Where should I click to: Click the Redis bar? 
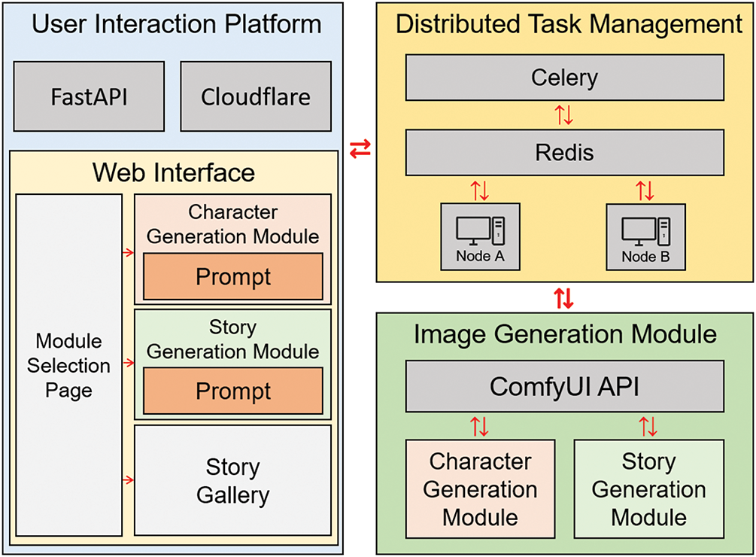pos(564,153)
